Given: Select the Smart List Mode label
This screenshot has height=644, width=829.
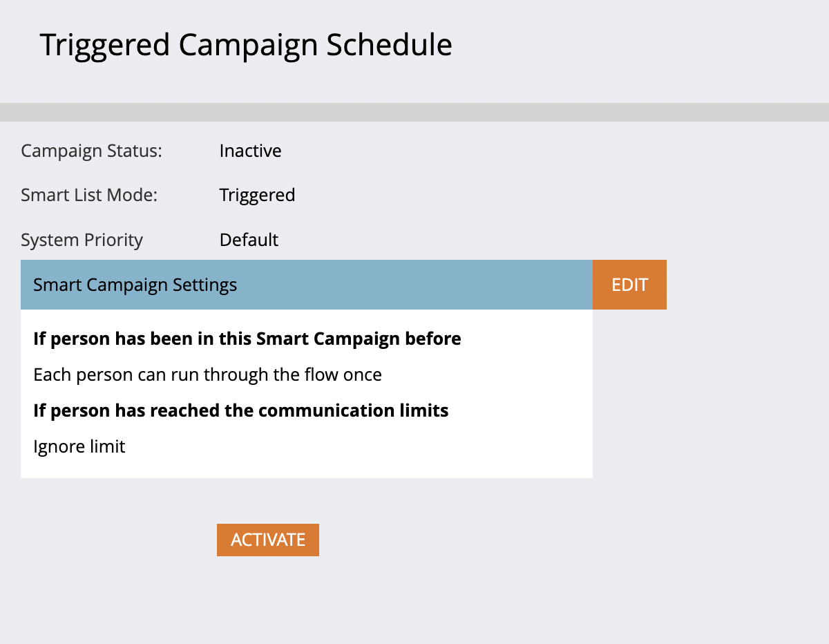Looking at the screenshot, I should pyautogui.click(x=89, y=196).
